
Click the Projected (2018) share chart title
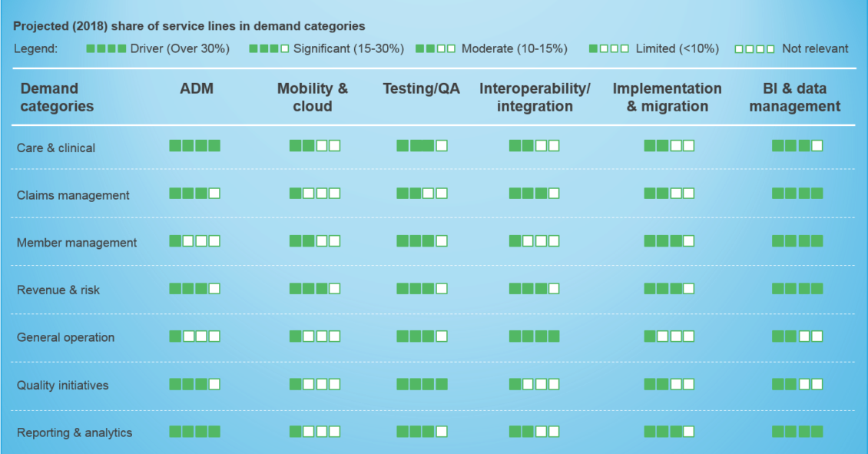[x=189, y=26]
